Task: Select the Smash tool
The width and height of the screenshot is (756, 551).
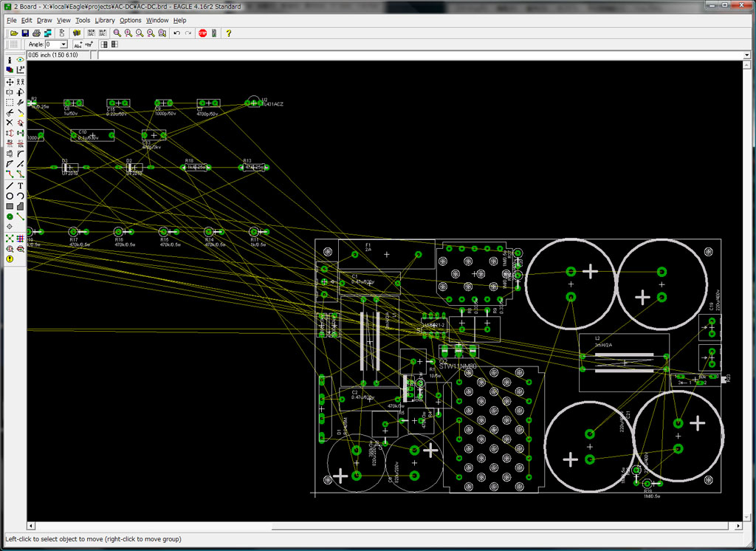Action: pyautogui.click(x=9, y=154)
